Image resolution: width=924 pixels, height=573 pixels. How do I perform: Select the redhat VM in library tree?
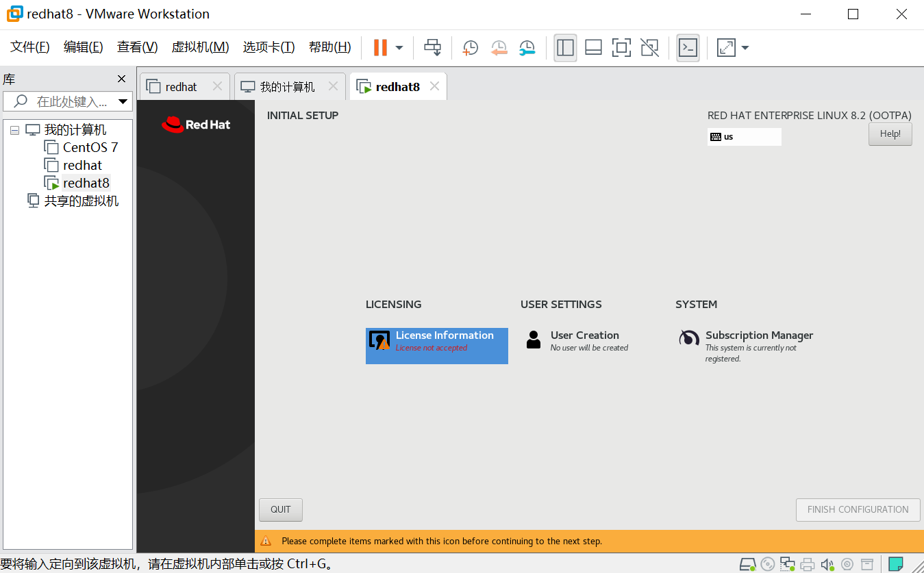[x=82, y=165]
